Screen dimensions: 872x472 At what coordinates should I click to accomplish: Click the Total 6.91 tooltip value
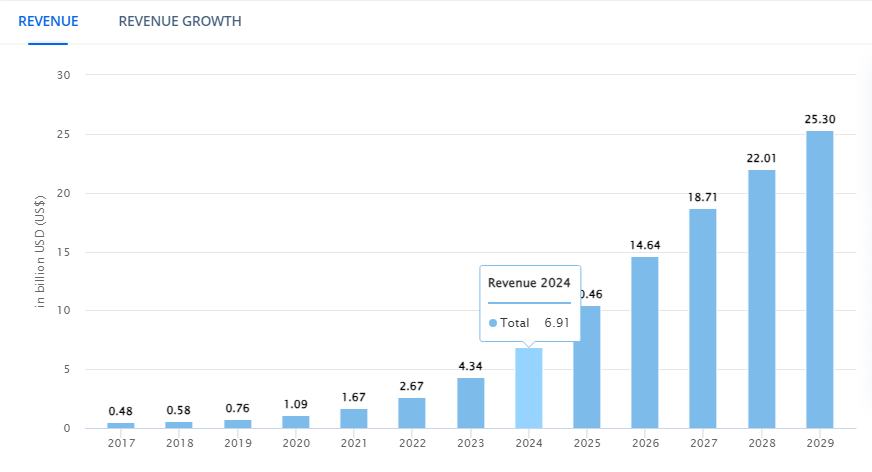[x=557, y=322]
